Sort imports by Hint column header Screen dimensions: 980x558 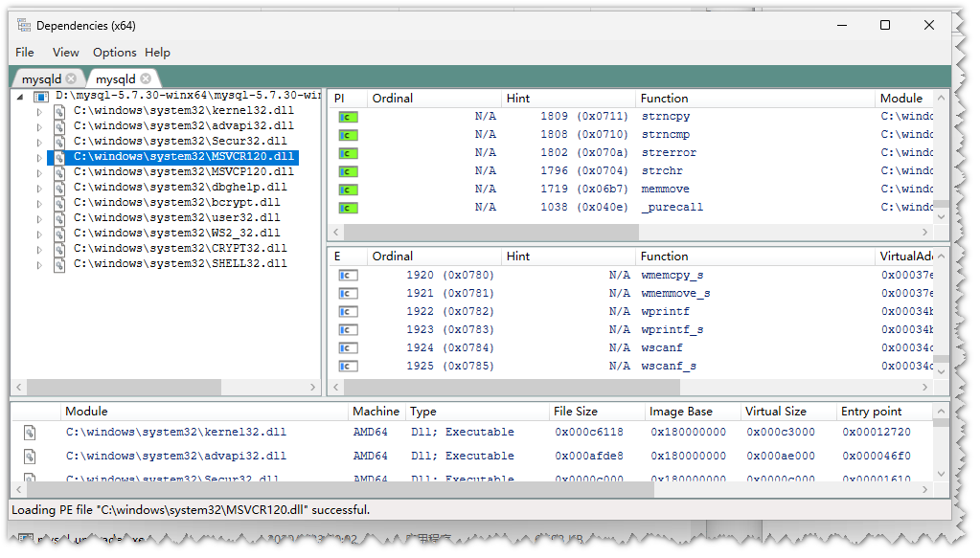[x=569, y=98]
